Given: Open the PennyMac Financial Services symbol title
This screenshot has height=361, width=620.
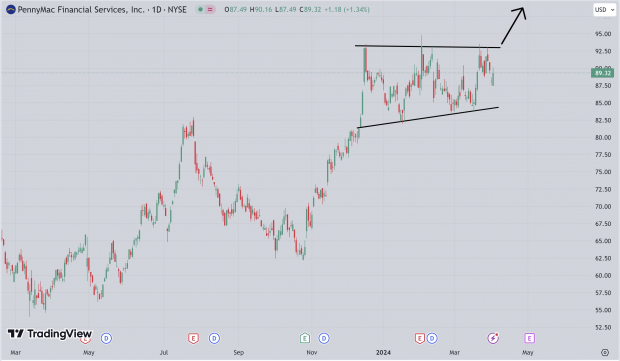Looking at the screenshot, I should [102, 9].
